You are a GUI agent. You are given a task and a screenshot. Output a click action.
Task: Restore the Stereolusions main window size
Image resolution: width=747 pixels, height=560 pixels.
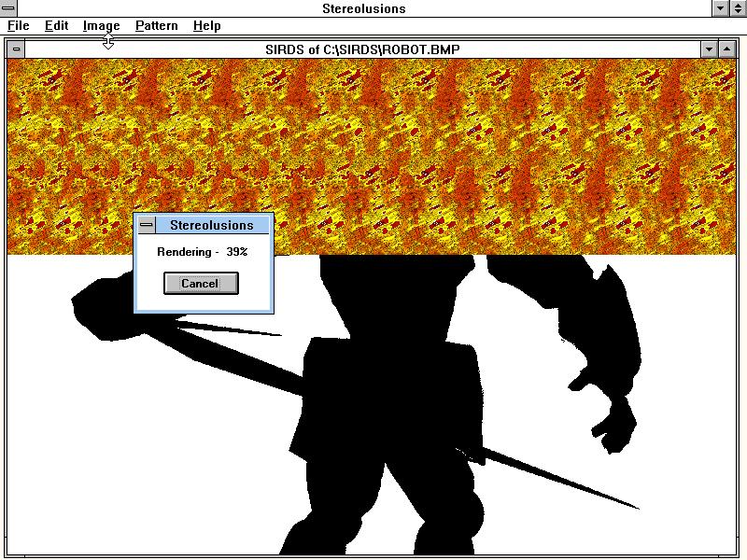click(738, 8)
